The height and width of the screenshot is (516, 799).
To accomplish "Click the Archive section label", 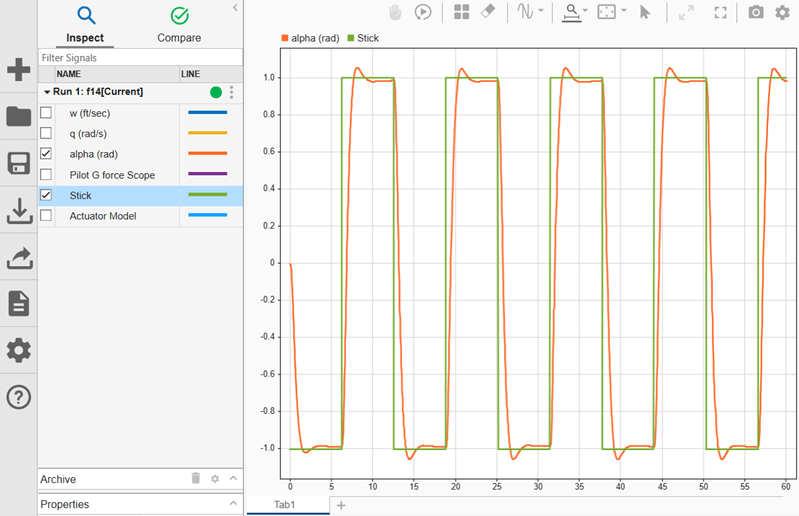I will point(58,479).
